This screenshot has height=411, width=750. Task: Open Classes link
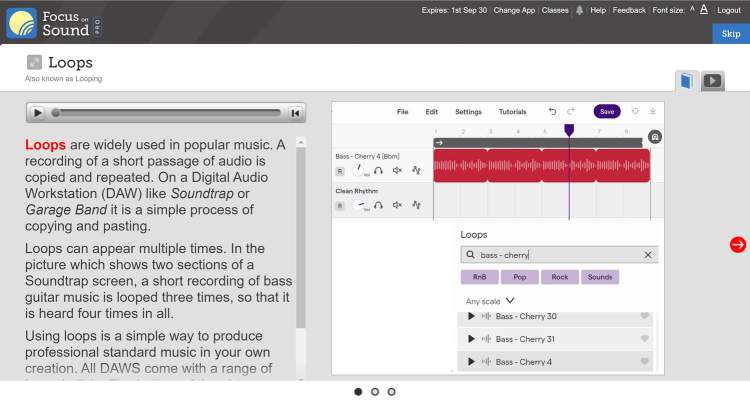tap(555, 10)
